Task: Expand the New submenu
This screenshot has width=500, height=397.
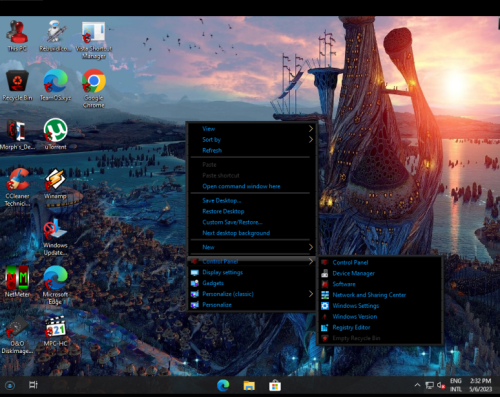Action: pos(252,247)
